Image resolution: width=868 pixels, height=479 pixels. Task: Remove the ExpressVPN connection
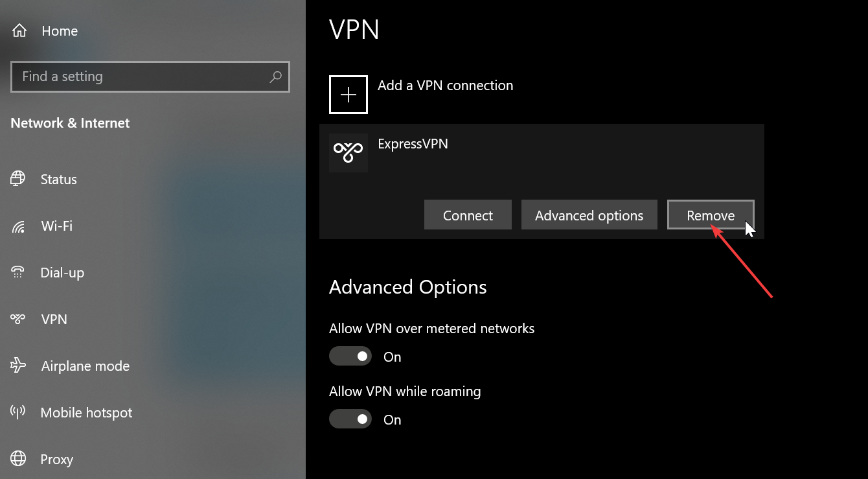(711, 215)
